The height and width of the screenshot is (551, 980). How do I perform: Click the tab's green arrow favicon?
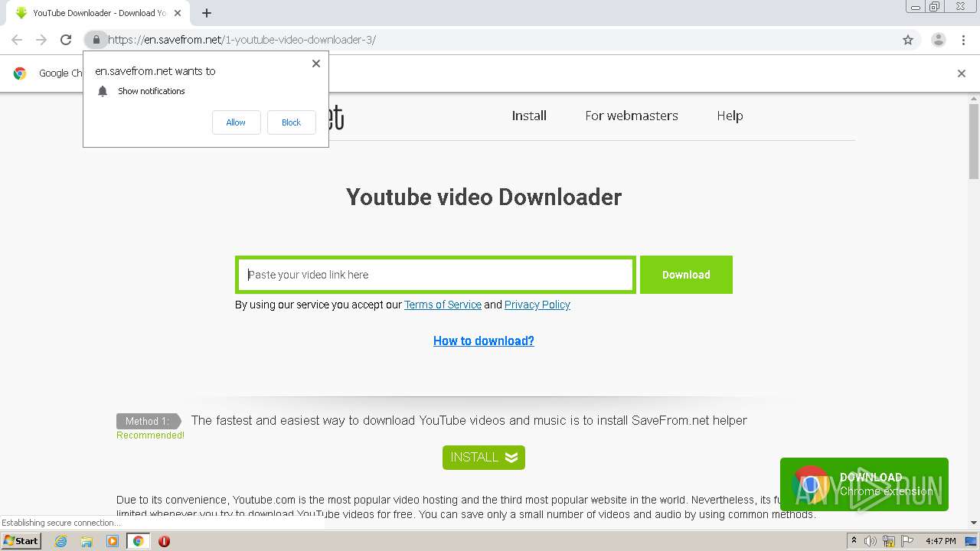pos(21,13)
